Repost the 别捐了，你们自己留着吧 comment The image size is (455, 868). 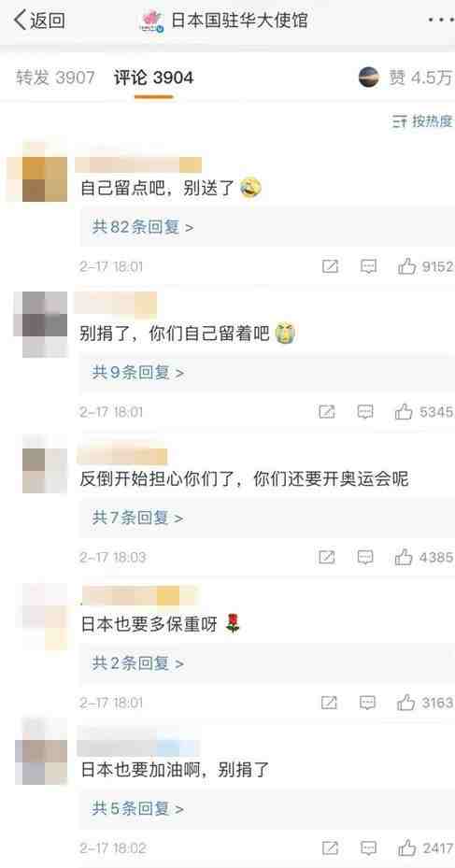pyautogui.click(x=327, y=412)
